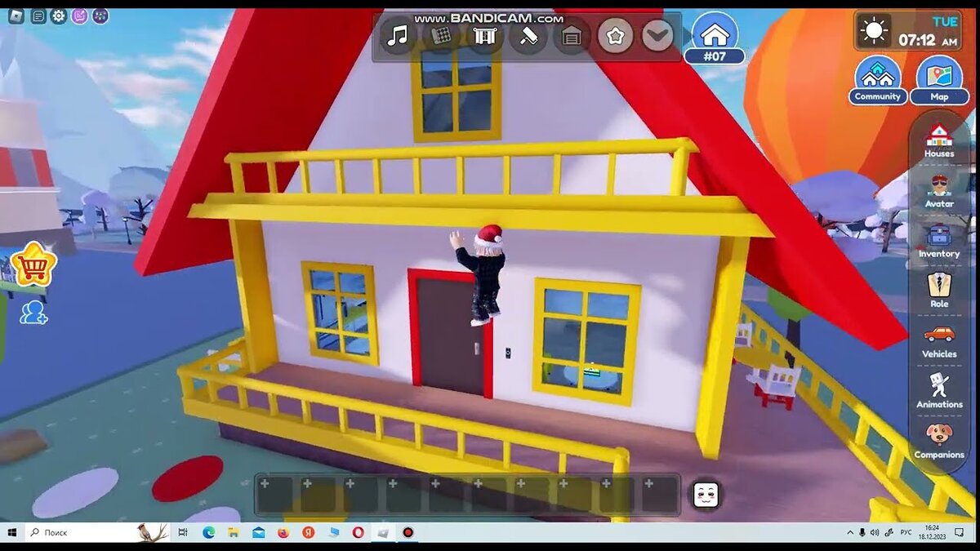Open Task View in the taskbar
The image size is (980, 551).
pos(183,532)
